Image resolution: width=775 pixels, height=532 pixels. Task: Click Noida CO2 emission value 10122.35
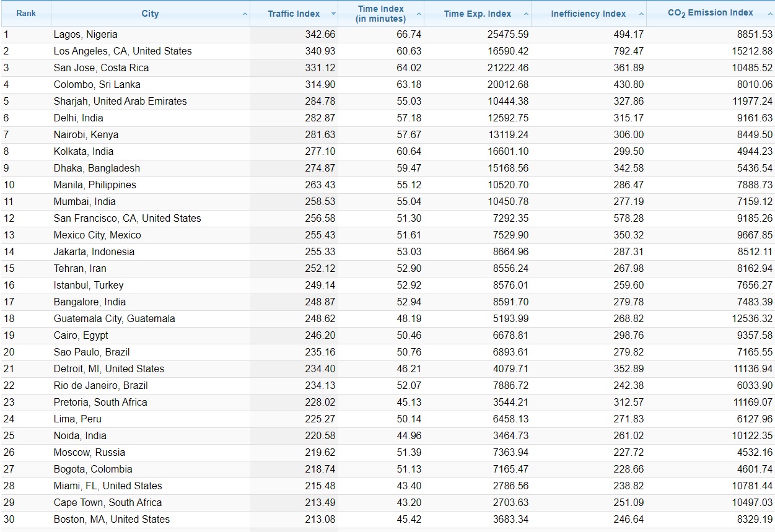pos(753,435)
